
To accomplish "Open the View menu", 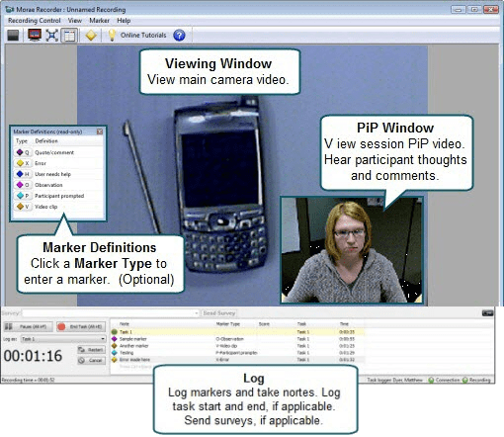I will (x=75, y=21).
